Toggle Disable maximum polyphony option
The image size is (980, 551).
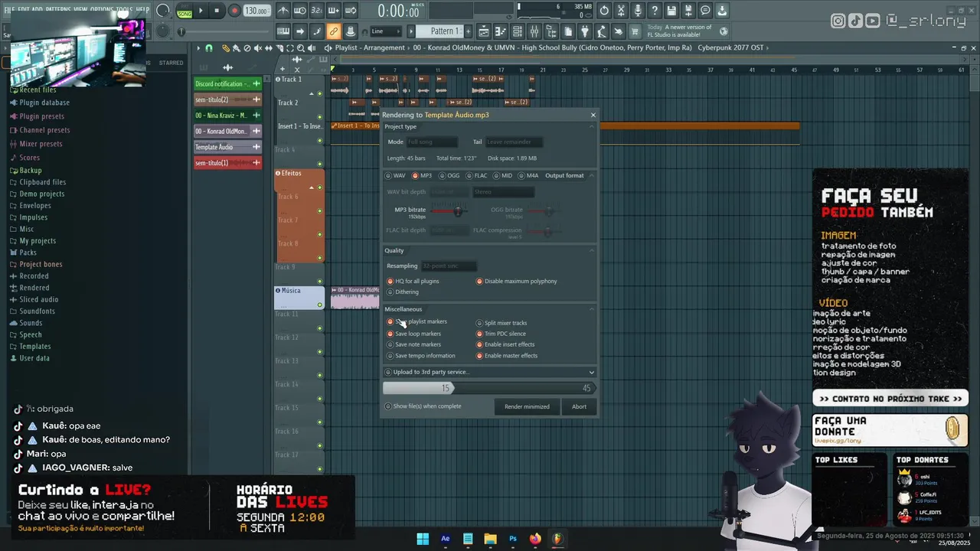point(517,281)
